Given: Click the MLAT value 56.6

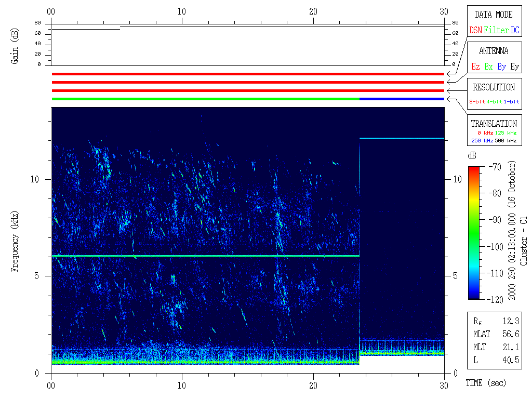Looking at the screenshot, I should coord(511,334).
